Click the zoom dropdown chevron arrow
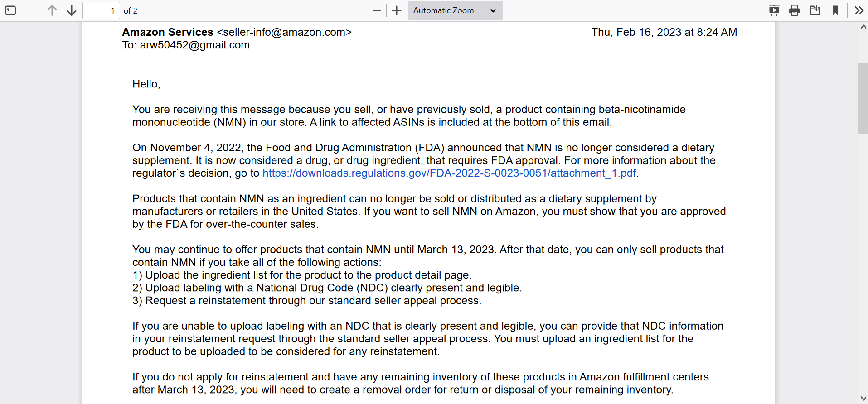Viewport: 868px width, 404px height. point(493,10)
